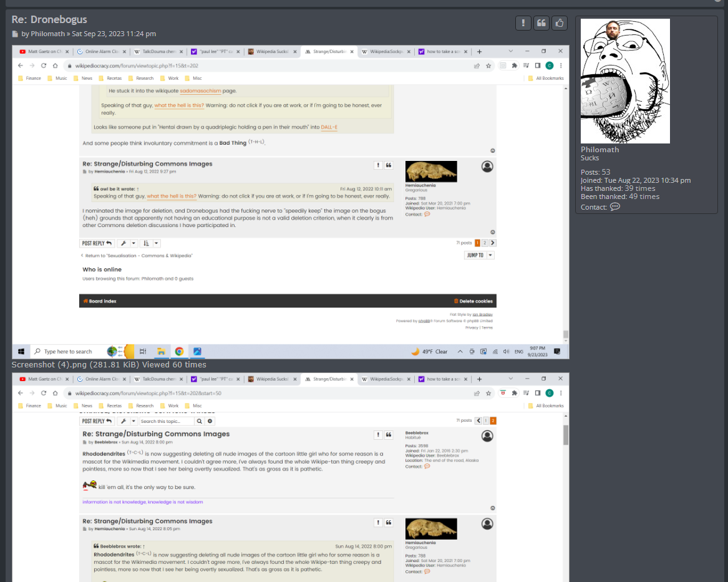In the first screenshot, click the POST REPLY button
This screenshot has height=582, width=728.
pyautogui.click(x=97, y=243)
